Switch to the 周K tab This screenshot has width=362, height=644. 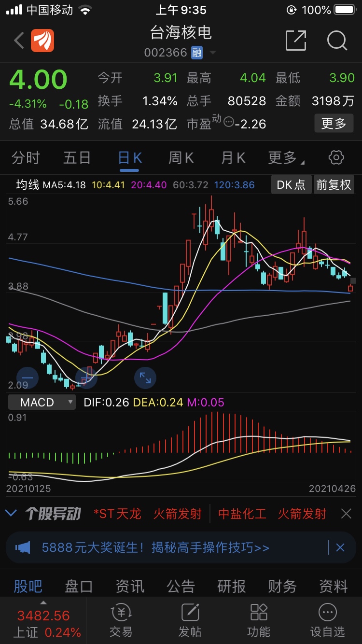click(x=181, y=157)
